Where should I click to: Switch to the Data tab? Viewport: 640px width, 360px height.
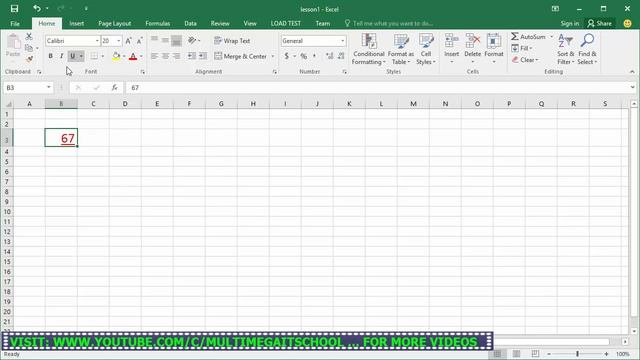pyautogui.click(x=190, y=24)
